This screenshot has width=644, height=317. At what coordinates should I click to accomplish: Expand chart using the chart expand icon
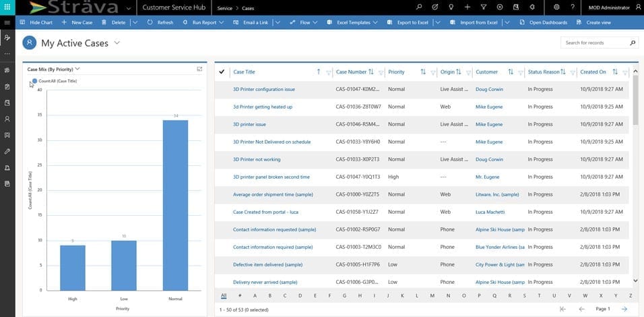pyautogui.click(x=199, y=69)
